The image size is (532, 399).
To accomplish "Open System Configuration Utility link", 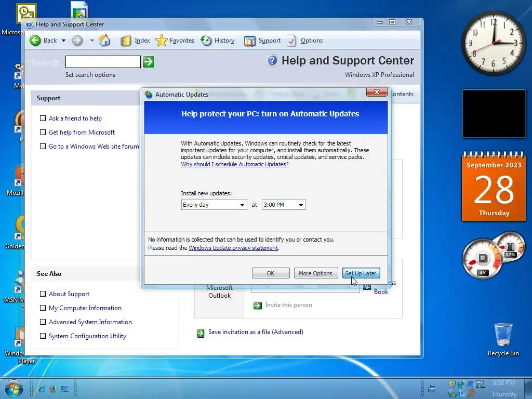I will (x=87, y=336).
